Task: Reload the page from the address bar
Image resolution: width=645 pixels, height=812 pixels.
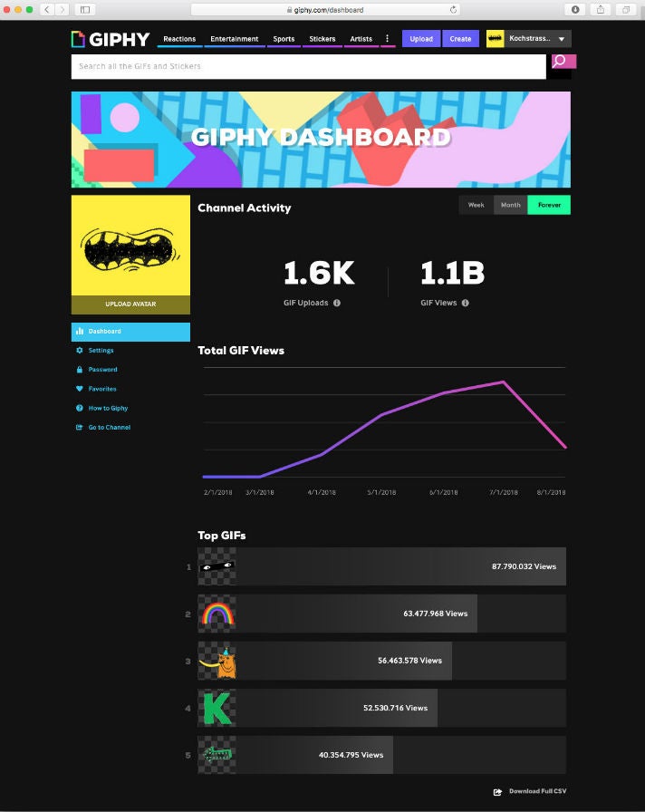Action: (x=453, y=9)
